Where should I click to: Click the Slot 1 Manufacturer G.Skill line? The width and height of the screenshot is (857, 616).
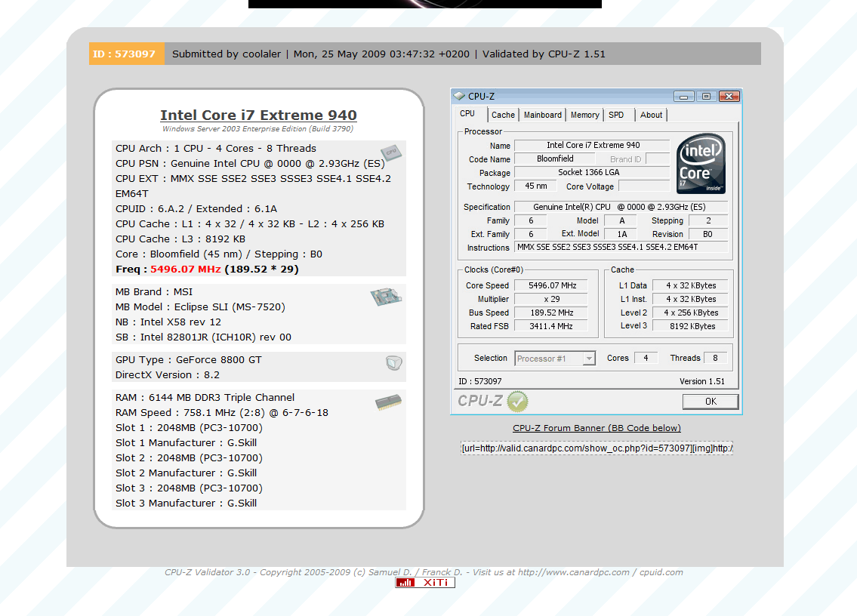187,443
